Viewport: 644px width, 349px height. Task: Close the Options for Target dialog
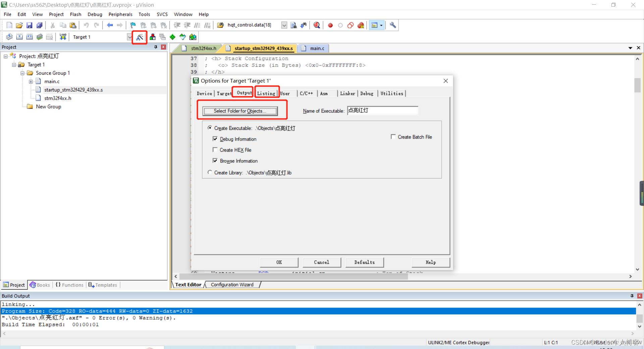point(446,81)
